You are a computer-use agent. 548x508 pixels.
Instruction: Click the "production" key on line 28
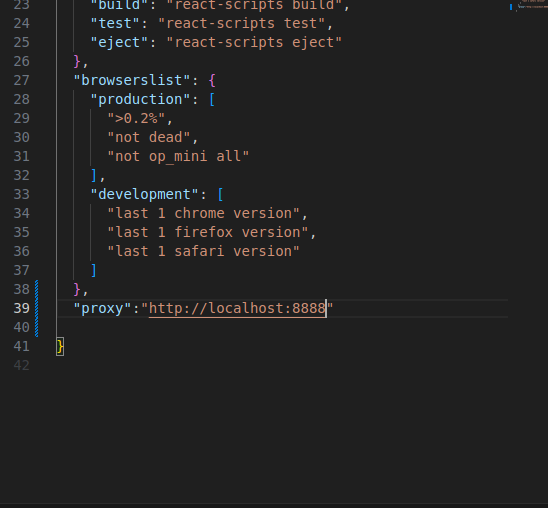(x=140, y=99)
